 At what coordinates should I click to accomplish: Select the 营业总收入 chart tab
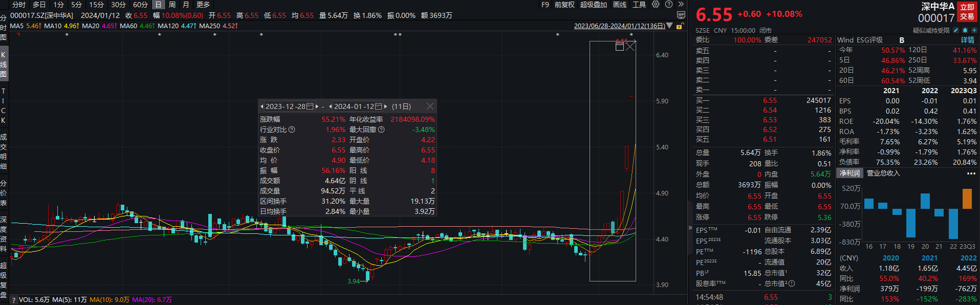883,173
